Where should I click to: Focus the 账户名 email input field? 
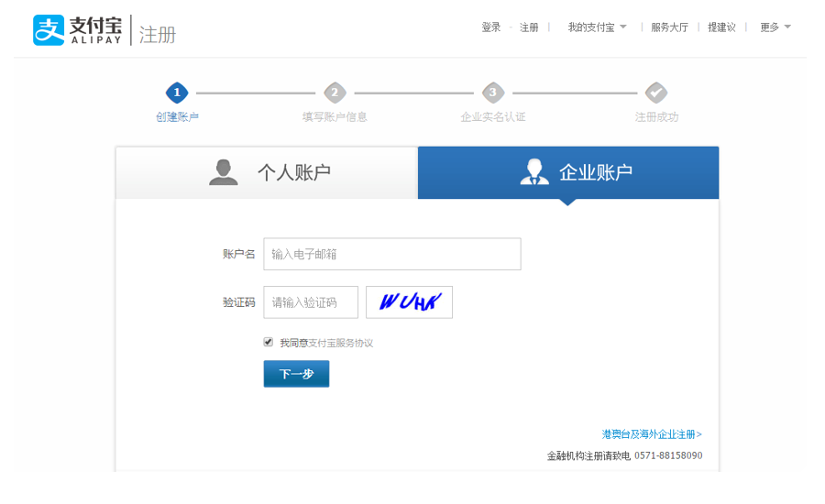pyautogui.click(x=392, y=254)
